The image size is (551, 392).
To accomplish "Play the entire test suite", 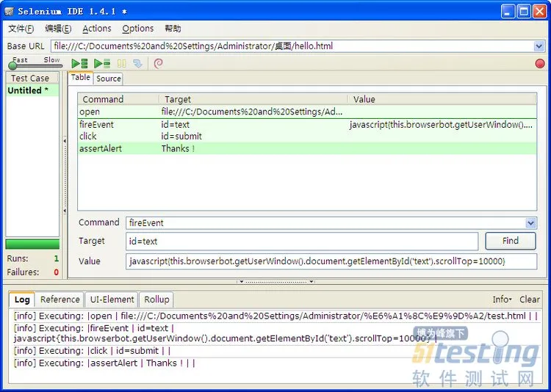I will (79, 64).
